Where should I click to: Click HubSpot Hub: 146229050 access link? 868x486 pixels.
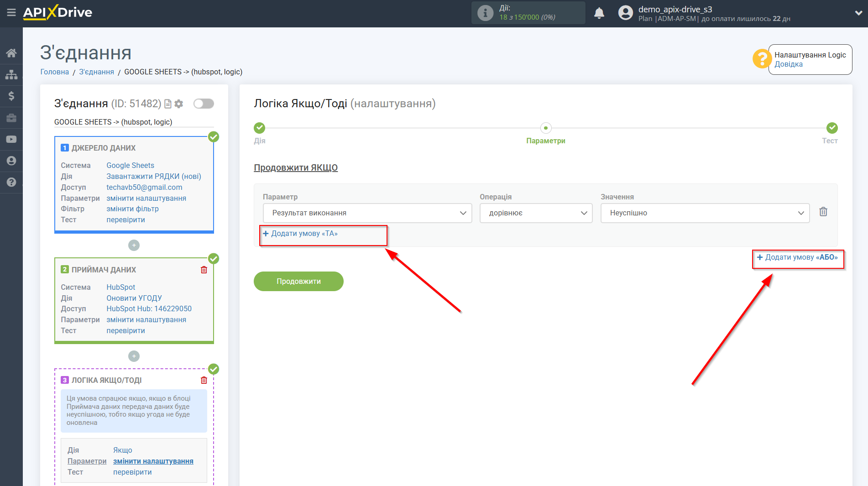tap(149, 308)
